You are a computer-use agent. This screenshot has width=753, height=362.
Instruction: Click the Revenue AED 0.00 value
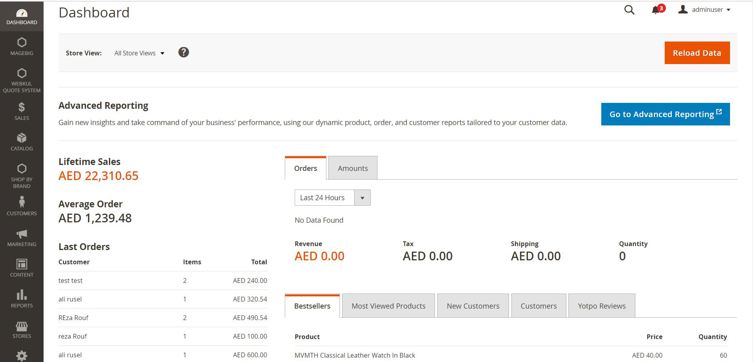[x=319, y=256]
